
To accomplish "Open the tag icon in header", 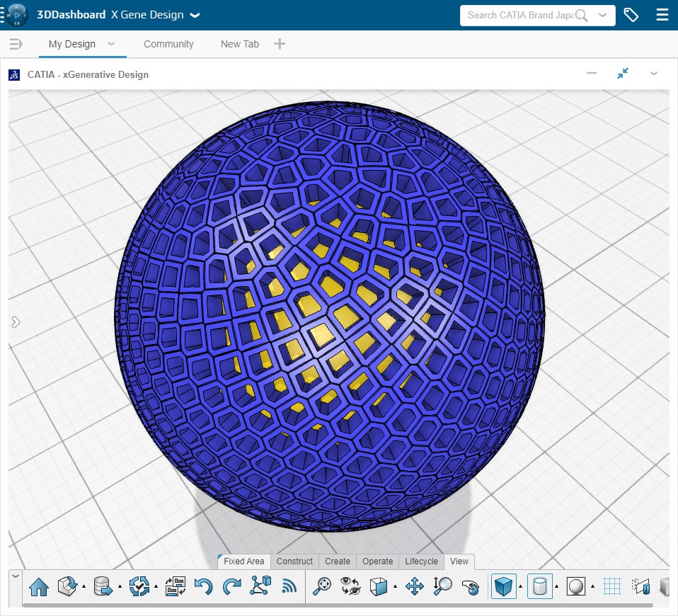I will (x=631, y=15).
